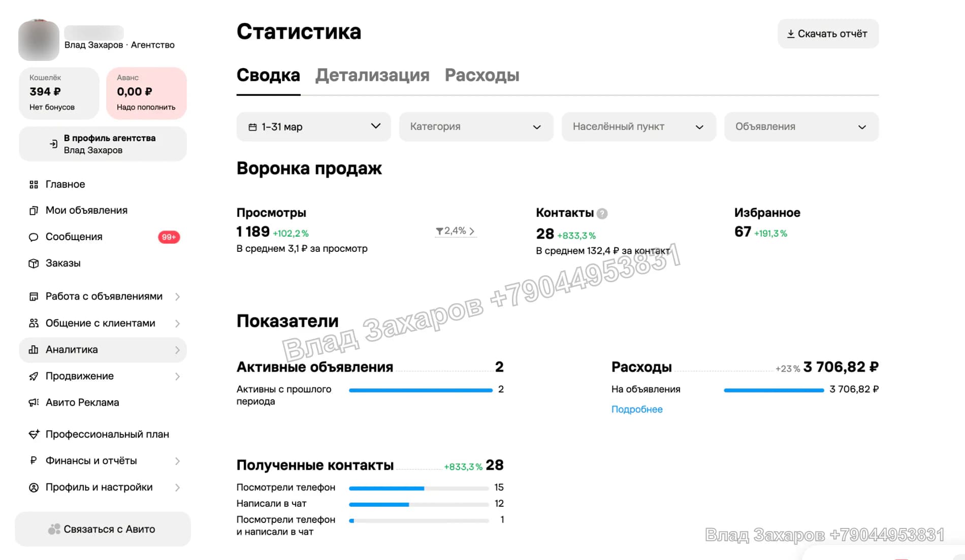Screen dimensions: 965x560
Task: Click the Аналитика bar chart icon
Action: [34, 350]
